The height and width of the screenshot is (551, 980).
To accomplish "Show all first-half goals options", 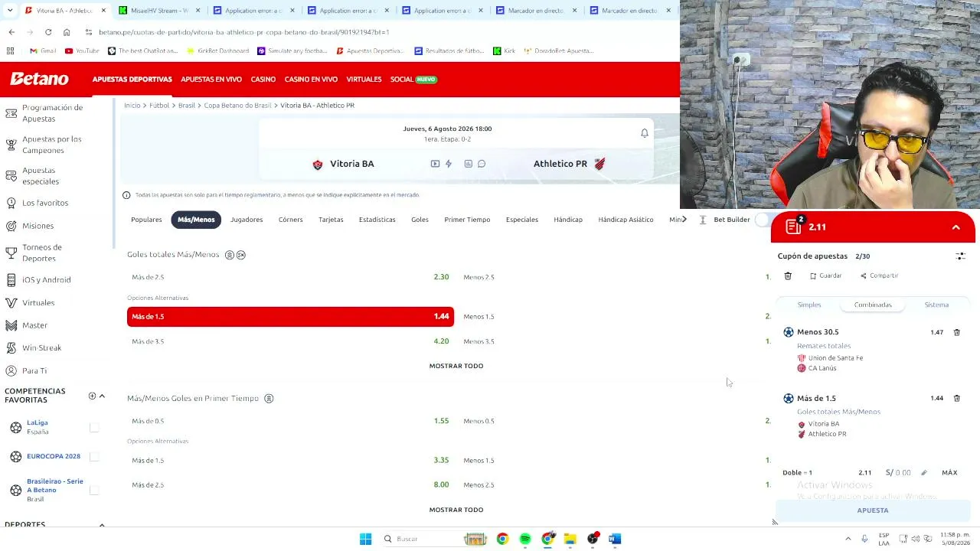I will click(x=456, y=510).
